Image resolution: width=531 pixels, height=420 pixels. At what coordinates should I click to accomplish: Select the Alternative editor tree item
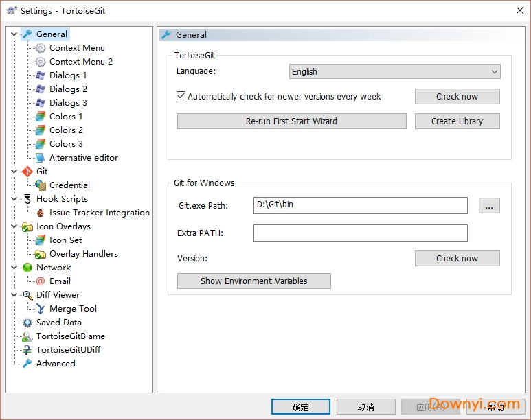click(83, 158)
